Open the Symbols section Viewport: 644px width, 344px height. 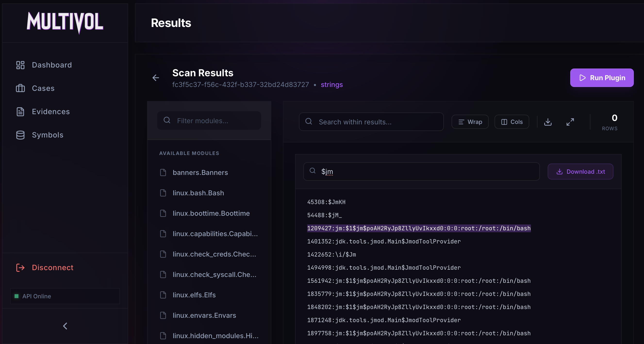click(x=48, y=135)
